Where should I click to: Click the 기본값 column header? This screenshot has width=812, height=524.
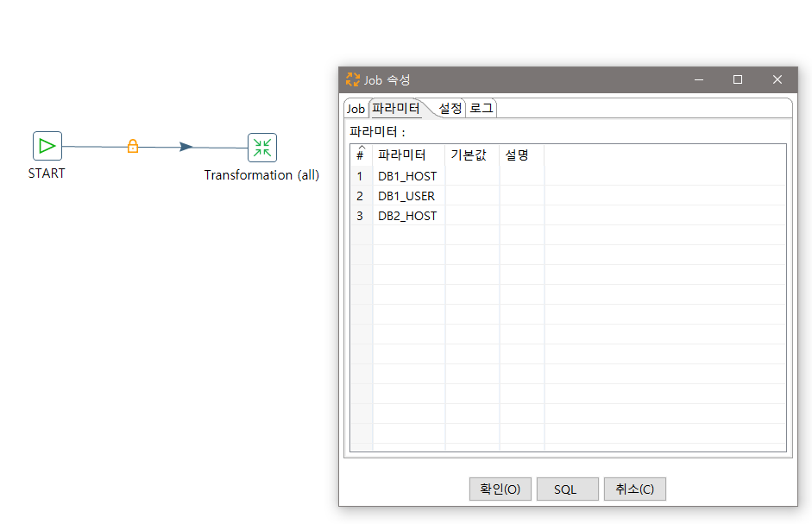472,155
